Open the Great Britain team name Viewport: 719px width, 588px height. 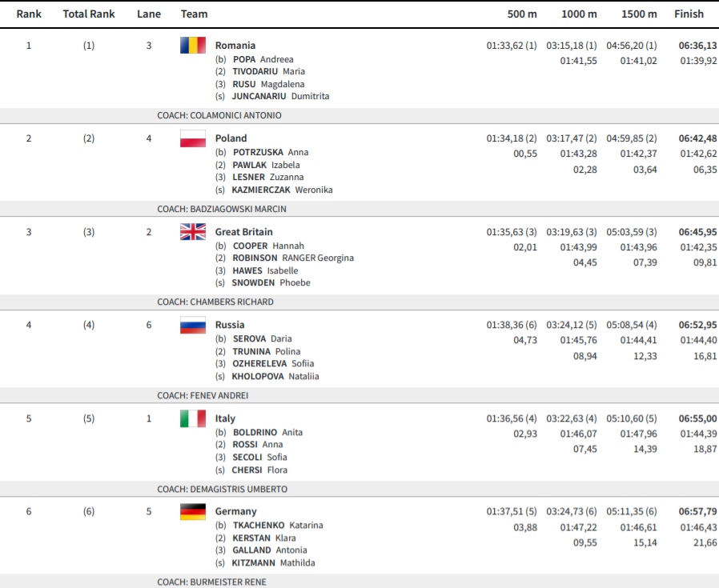[x=244, y=232]
